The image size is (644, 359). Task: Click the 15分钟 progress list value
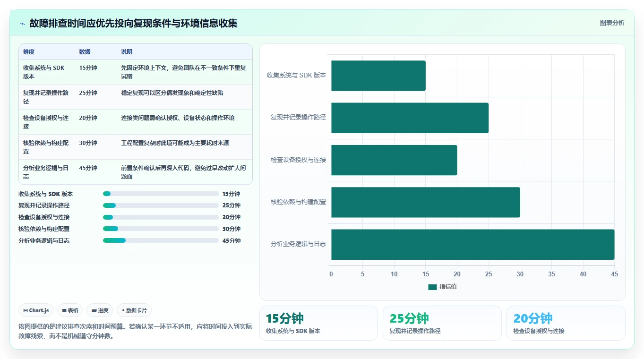[232, 194]
